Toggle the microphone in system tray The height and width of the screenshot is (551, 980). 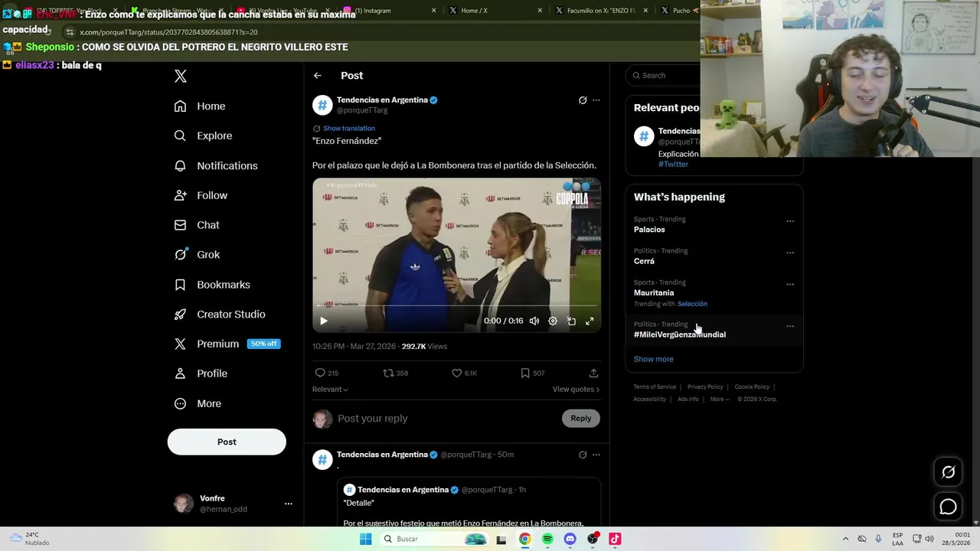(878, 539)
